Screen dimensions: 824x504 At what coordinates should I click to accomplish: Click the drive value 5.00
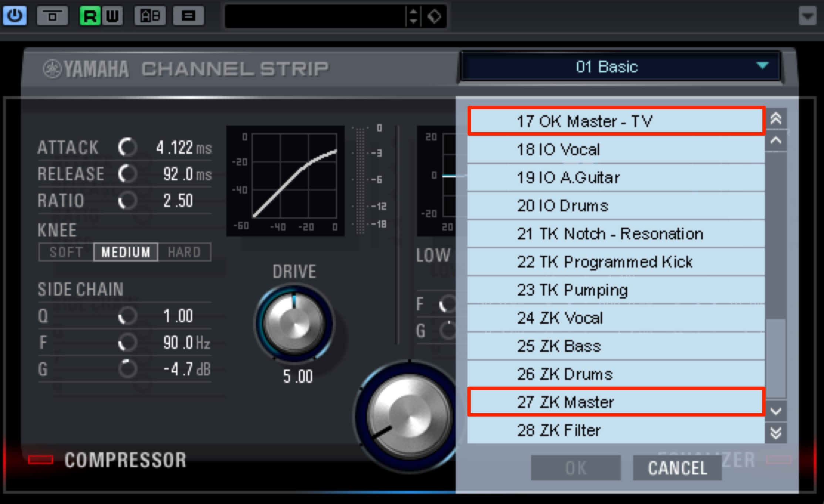click(x=298, y=377)
